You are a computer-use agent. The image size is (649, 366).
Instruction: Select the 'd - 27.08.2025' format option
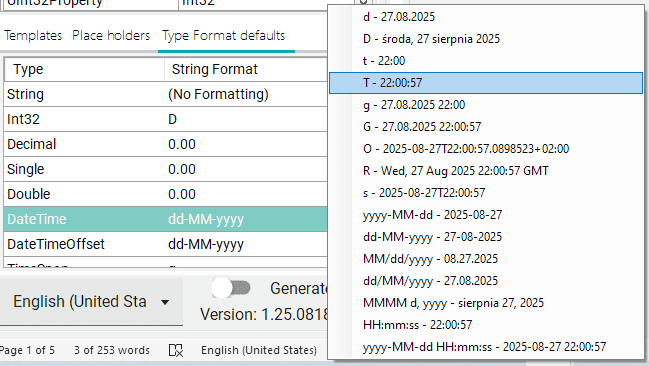486,17
